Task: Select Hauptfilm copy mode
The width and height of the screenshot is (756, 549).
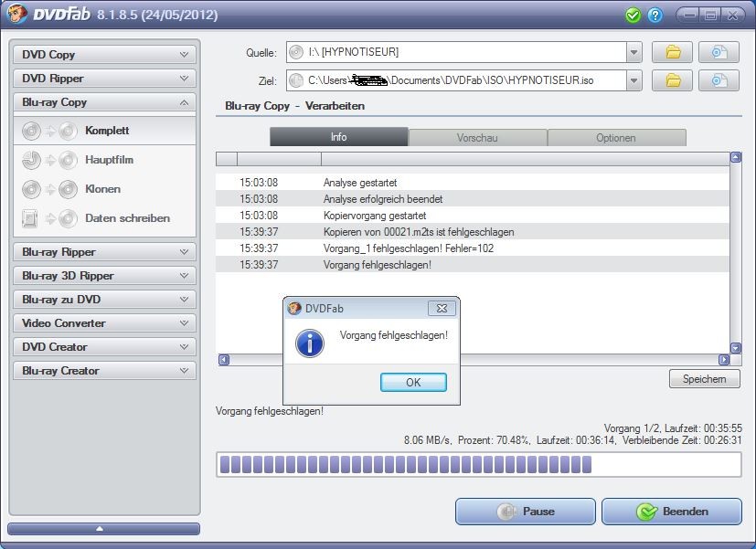Action: pos(104,160)
